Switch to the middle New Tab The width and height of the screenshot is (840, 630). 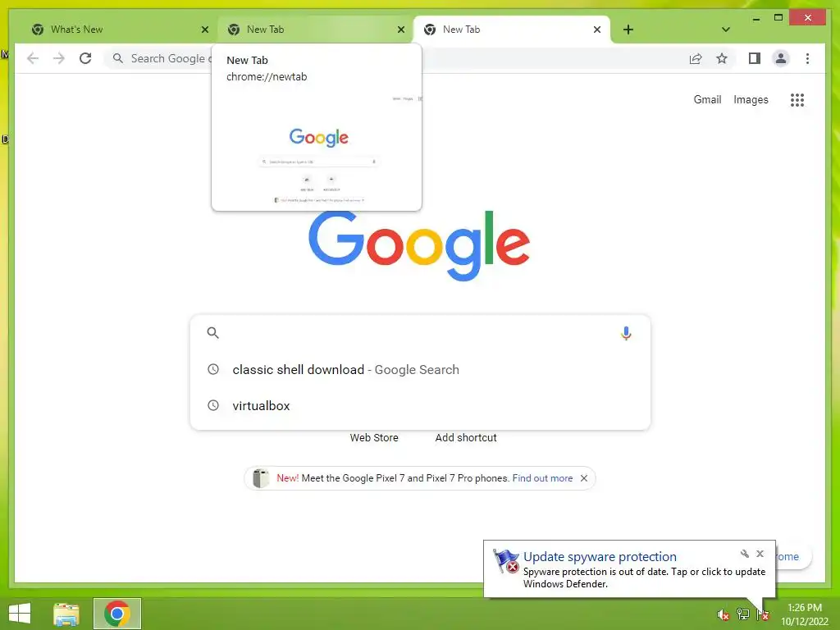point(316,30)
